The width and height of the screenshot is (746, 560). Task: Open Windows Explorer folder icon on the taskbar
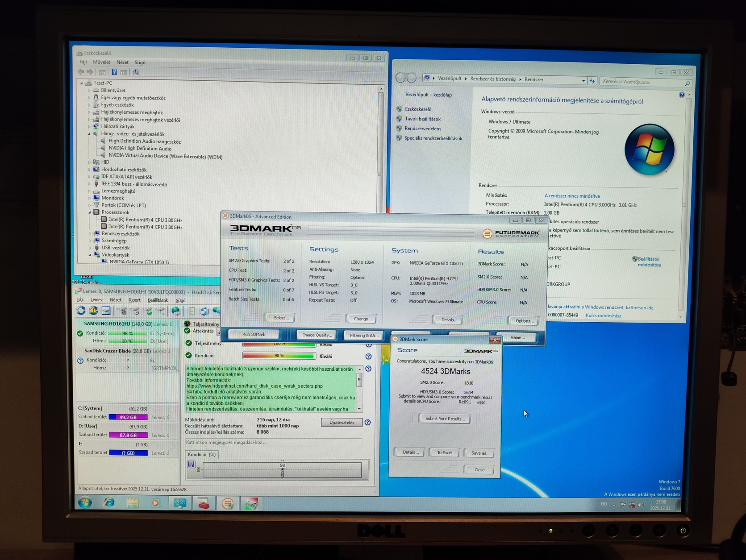tap(133, 503)
